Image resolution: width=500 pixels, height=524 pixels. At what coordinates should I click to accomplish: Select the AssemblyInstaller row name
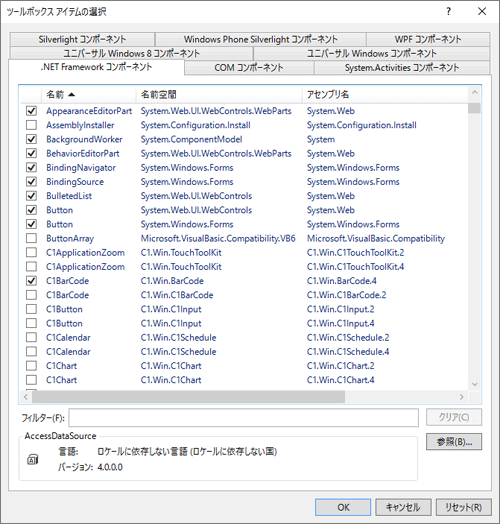[x=80, y=125]
